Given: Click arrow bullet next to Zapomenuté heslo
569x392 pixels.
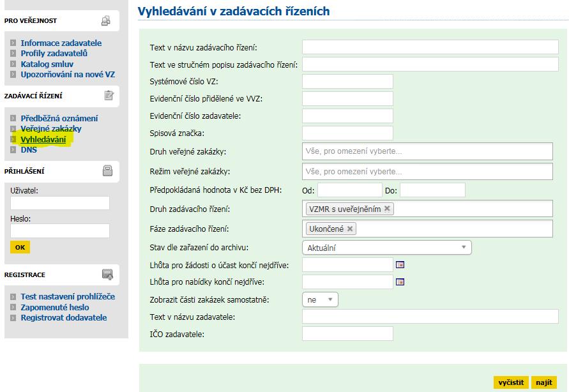Looking at the screenshot, I should [x=13, y=307].
